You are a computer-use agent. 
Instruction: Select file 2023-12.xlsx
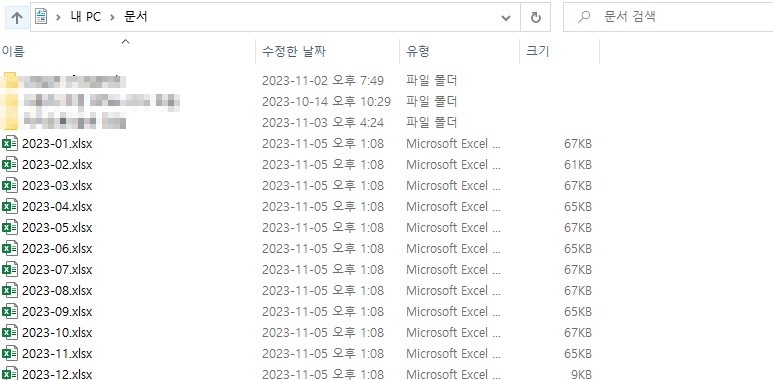(x=57, y=374)
